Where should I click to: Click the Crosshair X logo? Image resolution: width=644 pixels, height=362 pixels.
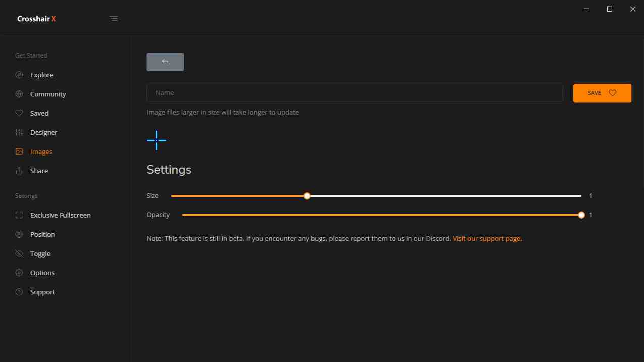[x=36, y=19]
